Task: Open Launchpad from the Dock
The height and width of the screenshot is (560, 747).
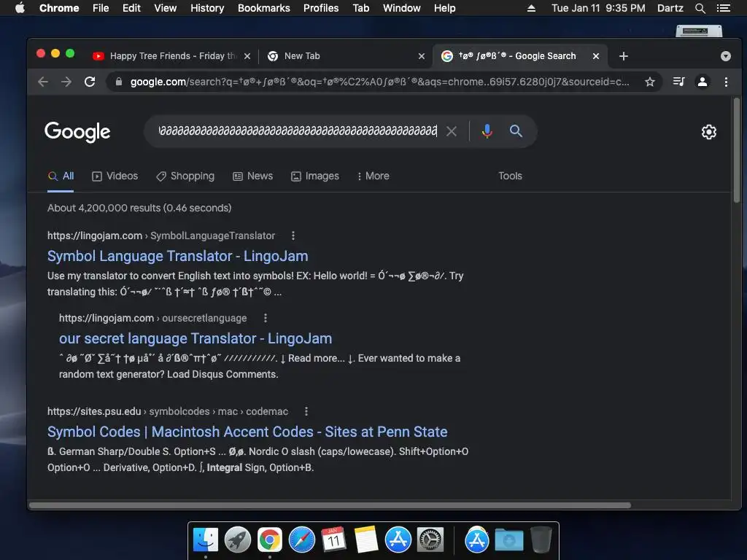Action: pos(238,540)
